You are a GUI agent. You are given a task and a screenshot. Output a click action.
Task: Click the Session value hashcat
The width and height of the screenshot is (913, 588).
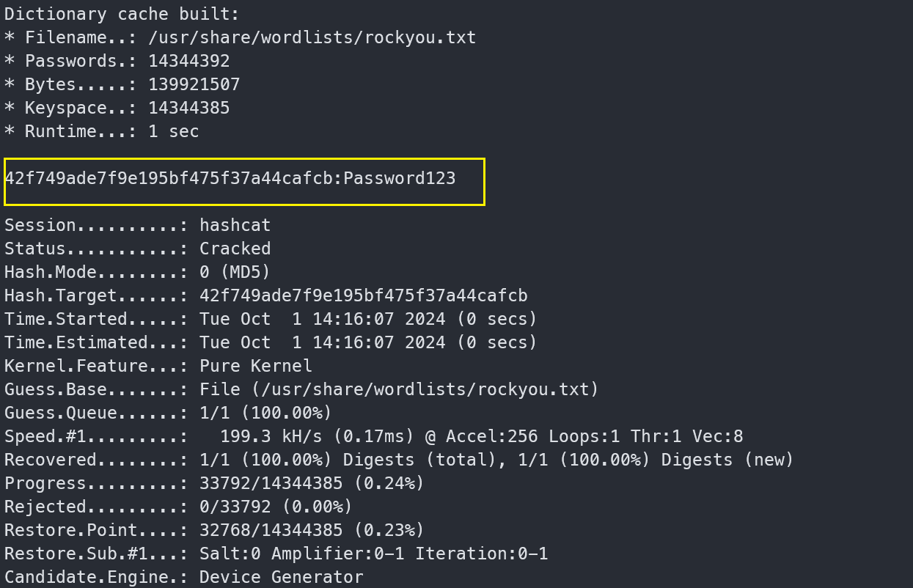point(235,225)
